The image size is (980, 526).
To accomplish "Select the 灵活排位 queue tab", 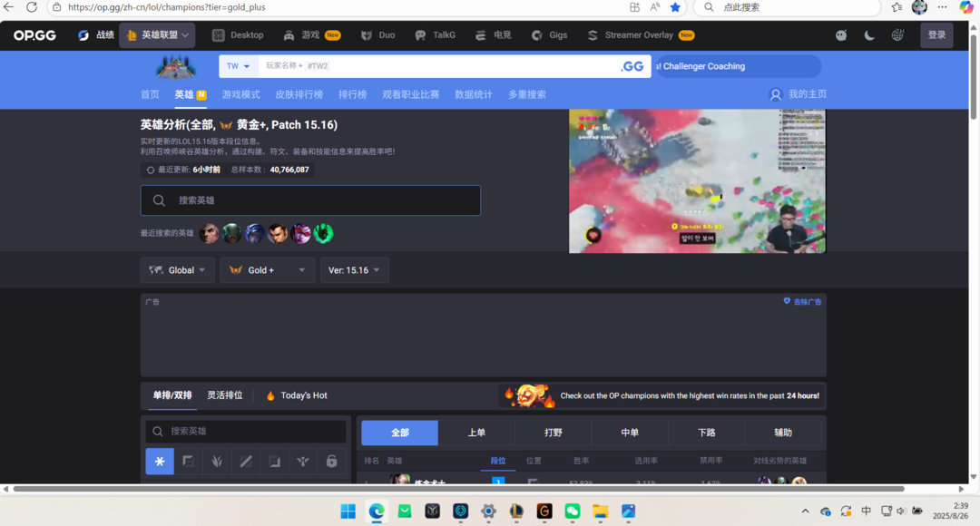I will [x=225, y=396].
